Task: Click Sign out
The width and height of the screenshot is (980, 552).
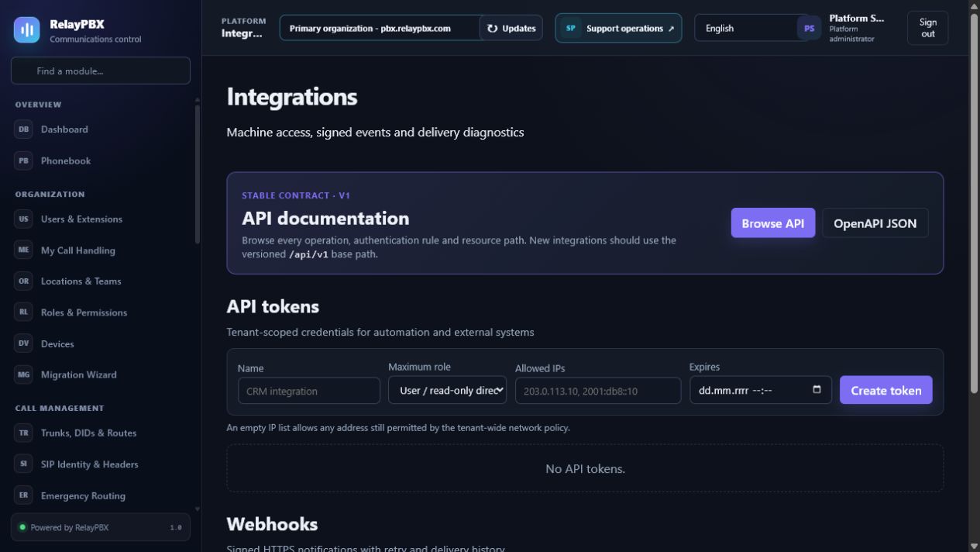Action: (x=928, y=28)
